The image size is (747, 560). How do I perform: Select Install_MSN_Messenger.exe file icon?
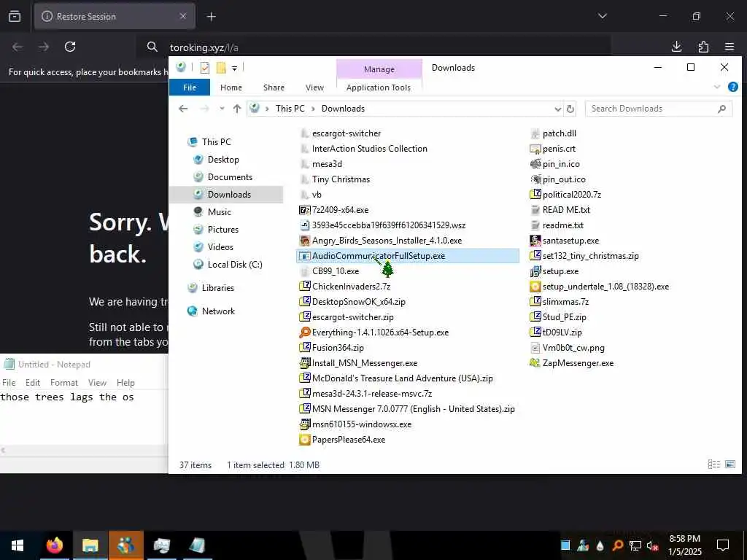(x=304, y=363)
